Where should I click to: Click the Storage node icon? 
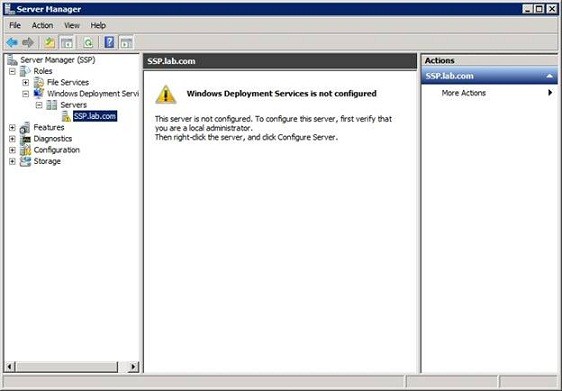pyautogui.click(x=25, y=161)
